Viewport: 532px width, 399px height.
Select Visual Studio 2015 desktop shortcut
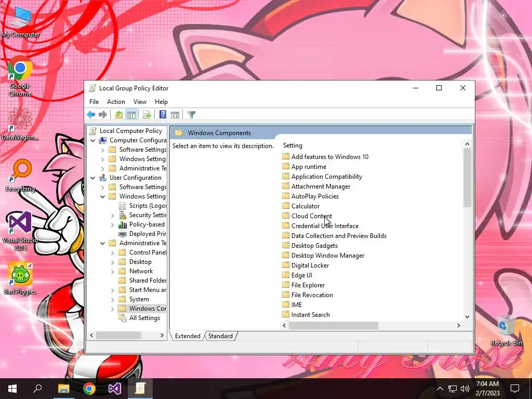click(20, 231)
